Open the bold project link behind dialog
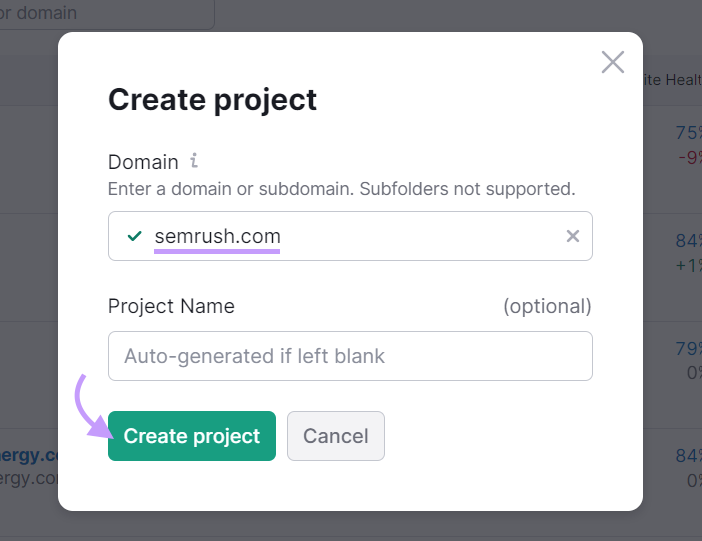The image size is (702, 541). click(x=29, y=455)
